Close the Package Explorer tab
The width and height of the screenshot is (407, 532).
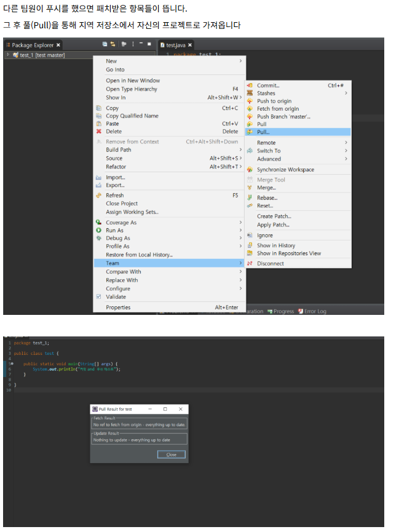(58, 45)
